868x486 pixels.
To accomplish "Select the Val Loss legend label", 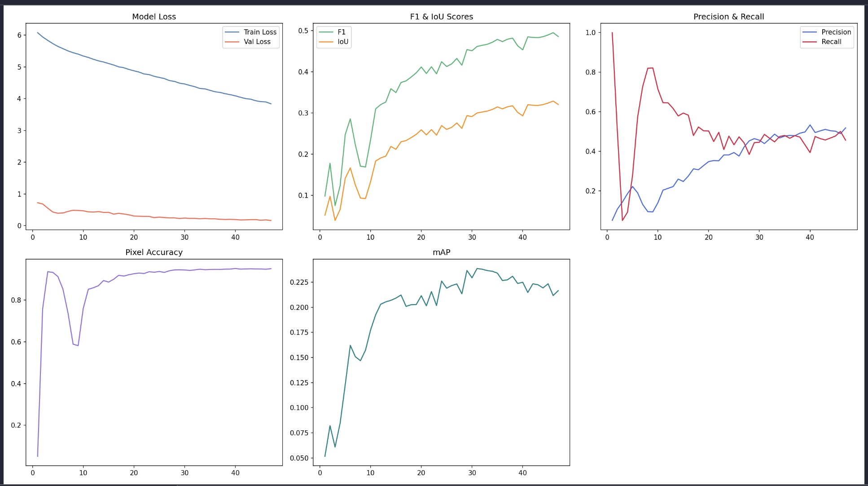I will pyautogui.click(x=257, y=42).
